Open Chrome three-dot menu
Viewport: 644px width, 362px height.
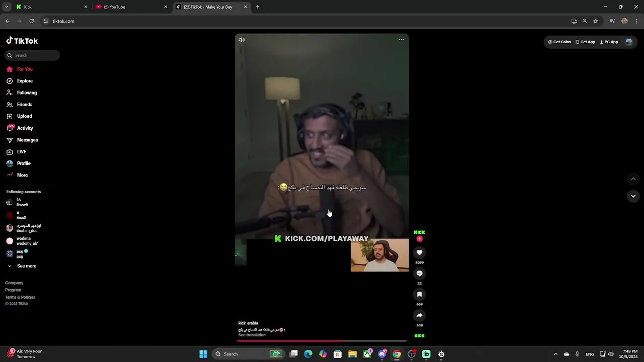click(x=636, y=21)
